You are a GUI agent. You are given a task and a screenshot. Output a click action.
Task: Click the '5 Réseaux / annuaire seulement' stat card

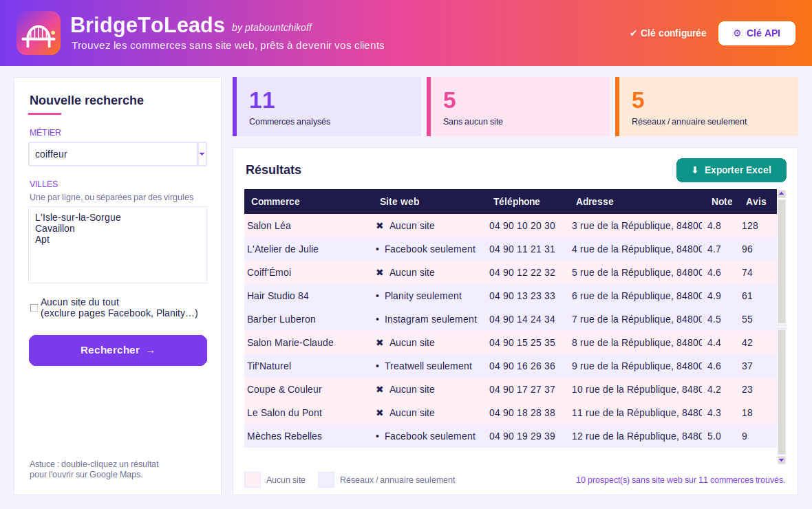(x=706, y=107)
